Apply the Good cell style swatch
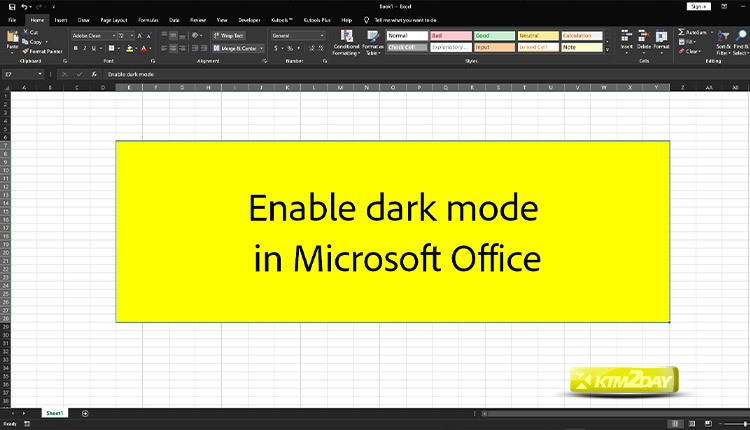750x430 pixels. tap(495, 36)
